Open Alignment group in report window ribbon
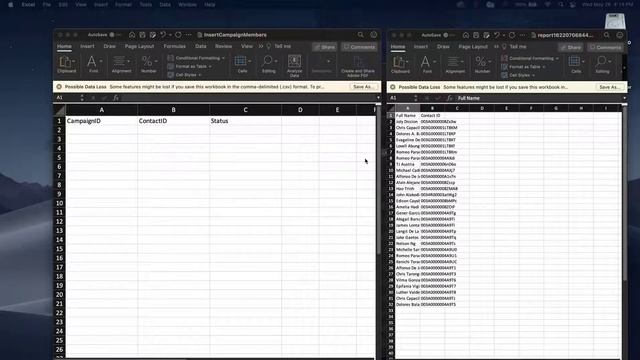This screenshot has width=640, height=360. (x=455, y=65)
